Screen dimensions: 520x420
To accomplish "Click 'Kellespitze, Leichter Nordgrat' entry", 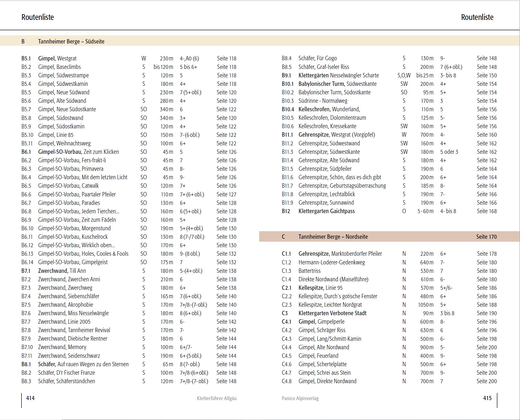I will click(330, 305).
